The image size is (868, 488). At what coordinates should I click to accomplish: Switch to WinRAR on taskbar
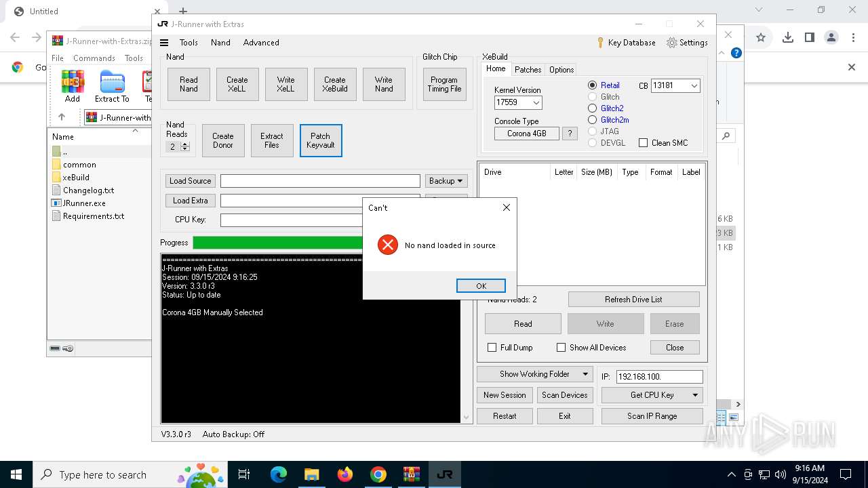coord(412,474)
